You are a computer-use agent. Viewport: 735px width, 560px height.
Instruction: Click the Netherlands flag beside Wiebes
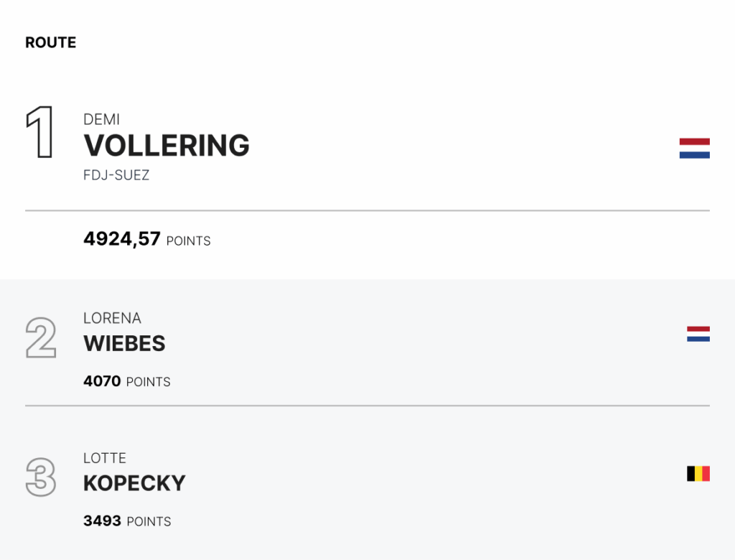(698, 334)
